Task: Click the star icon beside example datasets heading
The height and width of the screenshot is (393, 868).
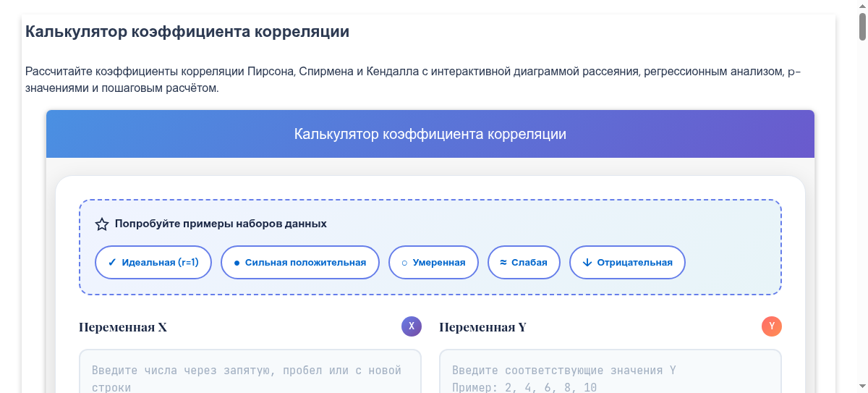Action: 102,224
